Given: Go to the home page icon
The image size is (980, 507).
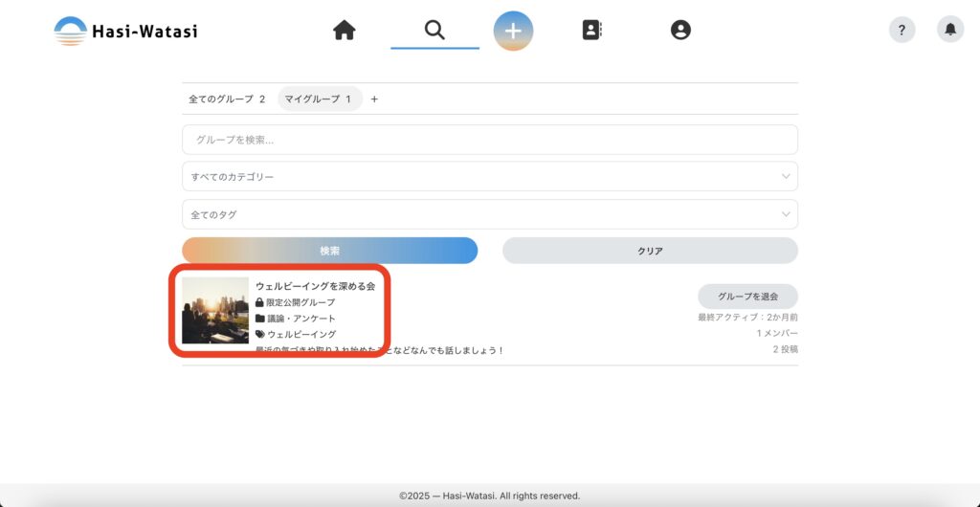Looking at the screenshot, I should click(345, 31).
